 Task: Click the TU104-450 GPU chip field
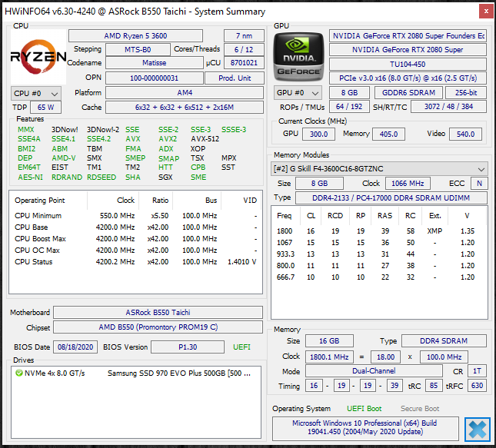408,65
